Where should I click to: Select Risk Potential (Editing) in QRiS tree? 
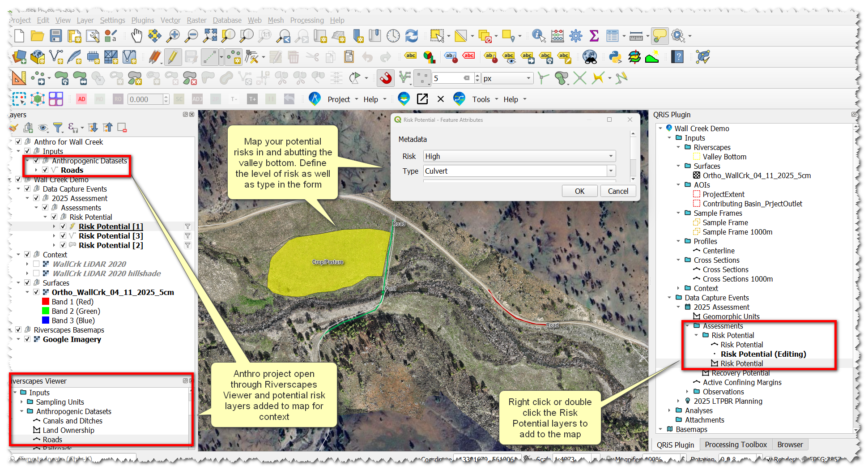[763, 354]
